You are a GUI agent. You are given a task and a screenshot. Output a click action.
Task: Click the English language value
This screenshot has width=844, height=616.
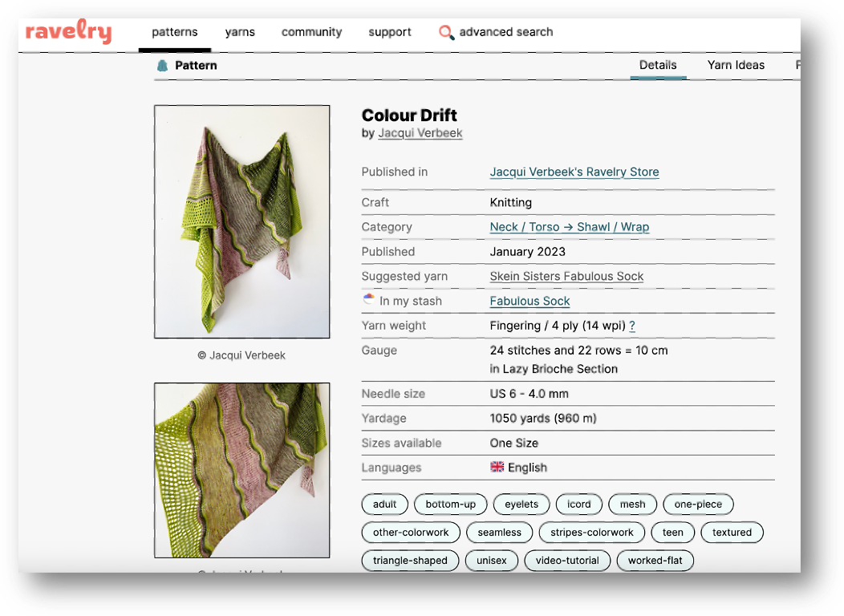pyautogui.click(x=528, y=468)
